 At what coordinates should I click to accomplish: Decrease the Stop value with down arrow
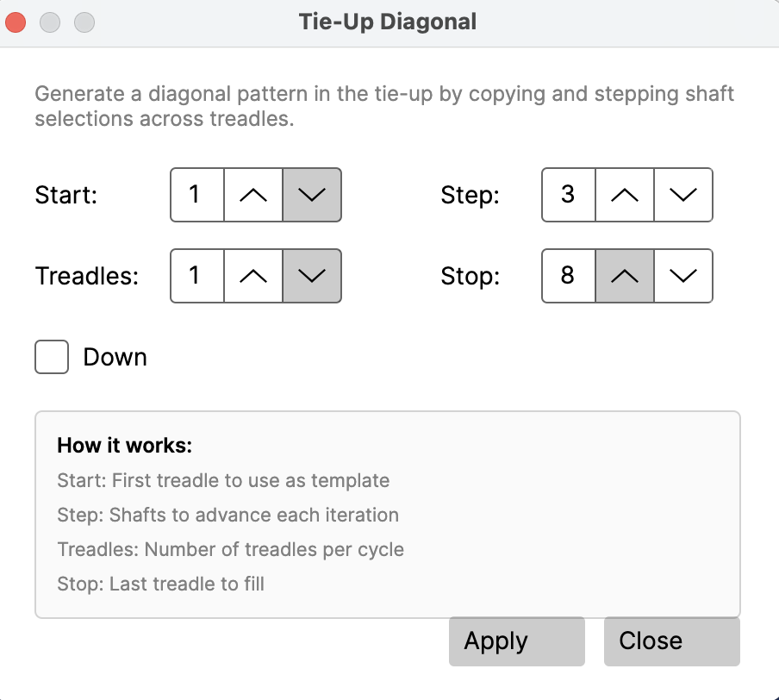point(683,276)
